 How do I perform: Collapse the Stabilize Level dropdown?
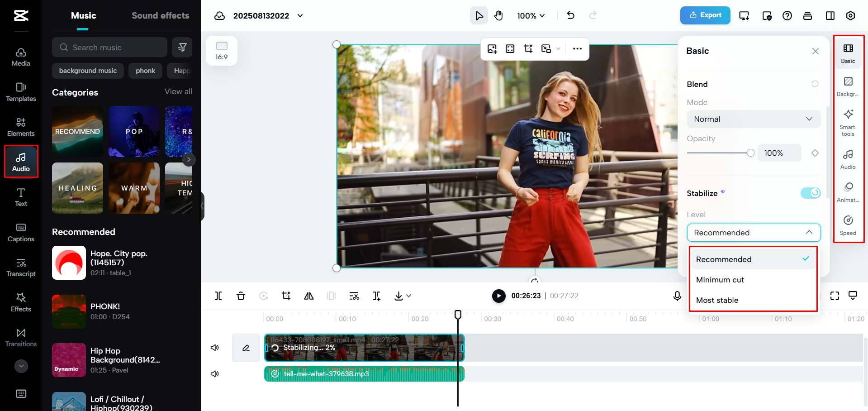(x=753, y=232)
